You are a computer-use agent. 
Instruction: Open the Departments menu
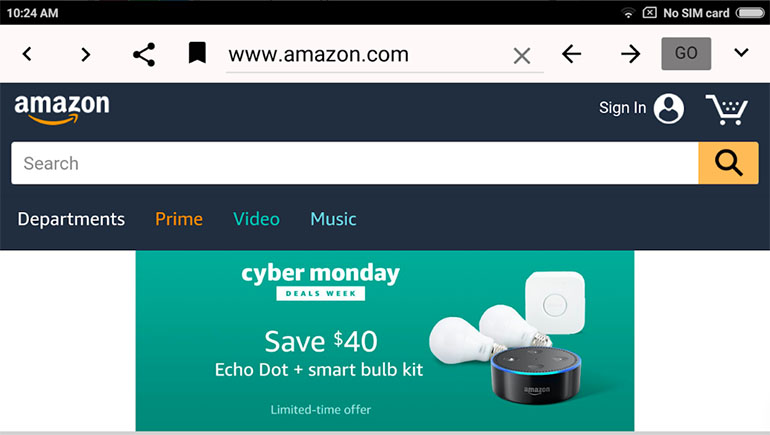pos(71,219)
